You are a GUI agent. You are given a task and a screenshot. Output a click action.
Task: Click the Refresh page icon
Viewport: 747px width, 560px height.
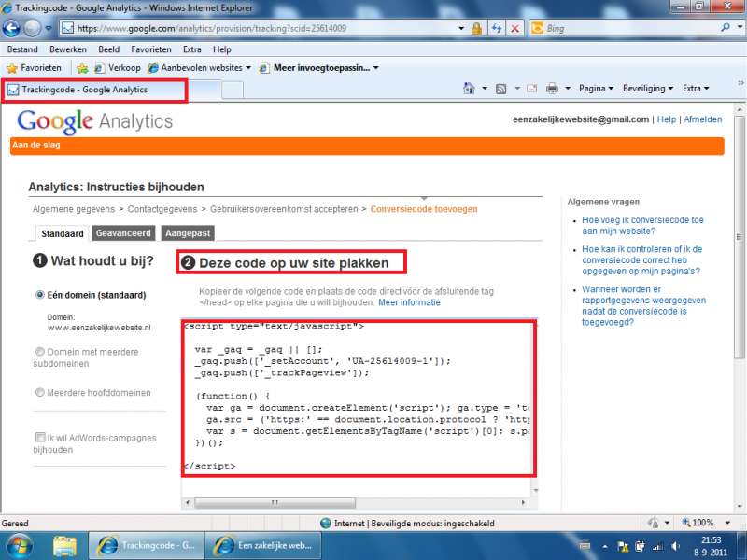pos(496,29)
